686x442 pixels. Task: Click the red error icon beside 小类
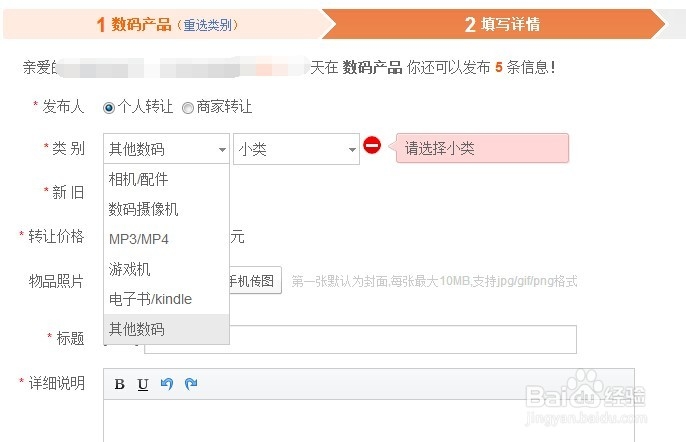tap(372, 145)
